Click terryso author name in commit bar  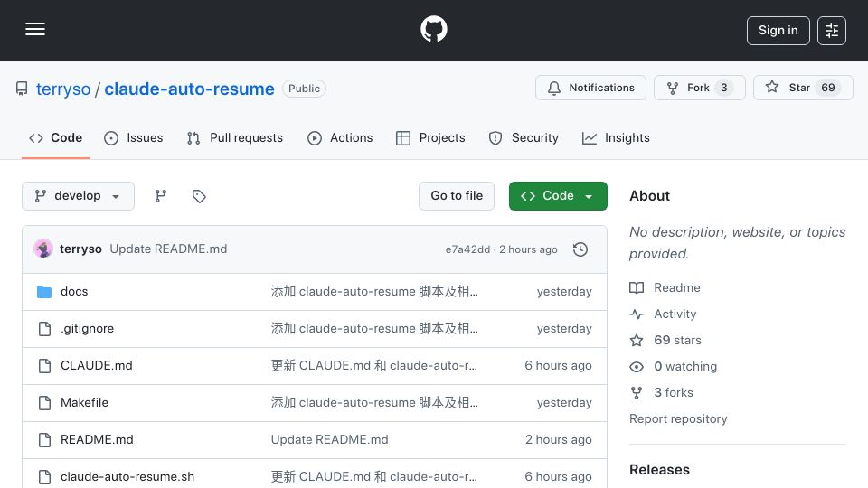pos(80,249)
